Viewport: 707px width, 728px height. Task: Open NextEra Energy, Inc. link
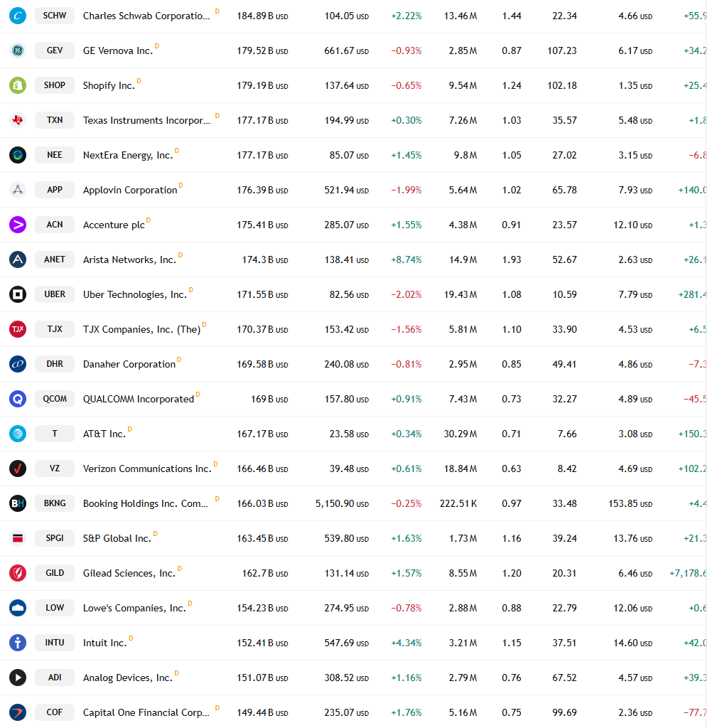(128, 155)
